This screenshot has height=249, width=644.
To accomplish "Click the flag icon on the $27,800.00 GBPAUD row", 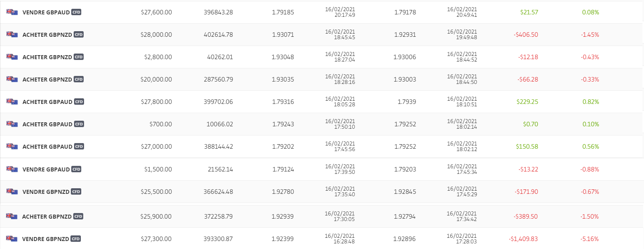I will click(x=12, y=102).
